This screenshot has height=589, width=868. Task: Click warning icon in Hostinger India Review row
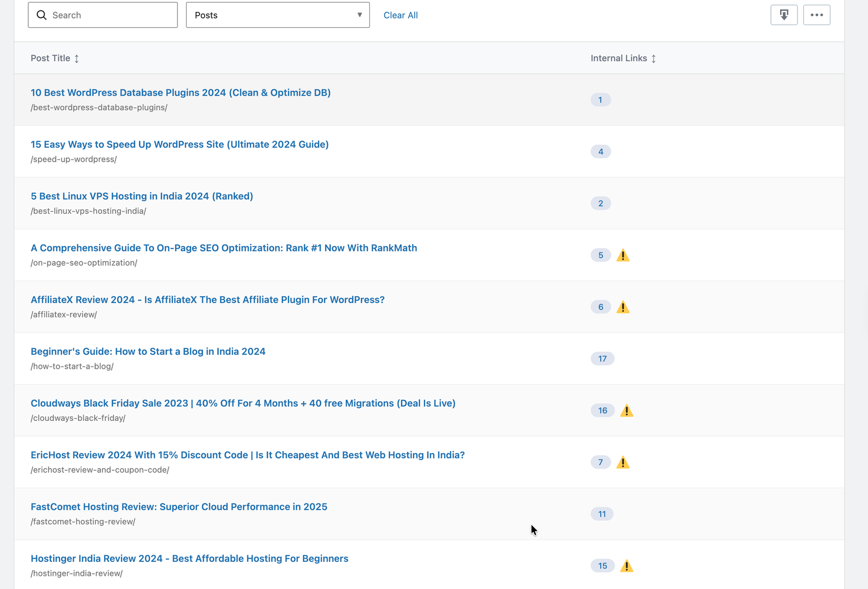(627, 566)
